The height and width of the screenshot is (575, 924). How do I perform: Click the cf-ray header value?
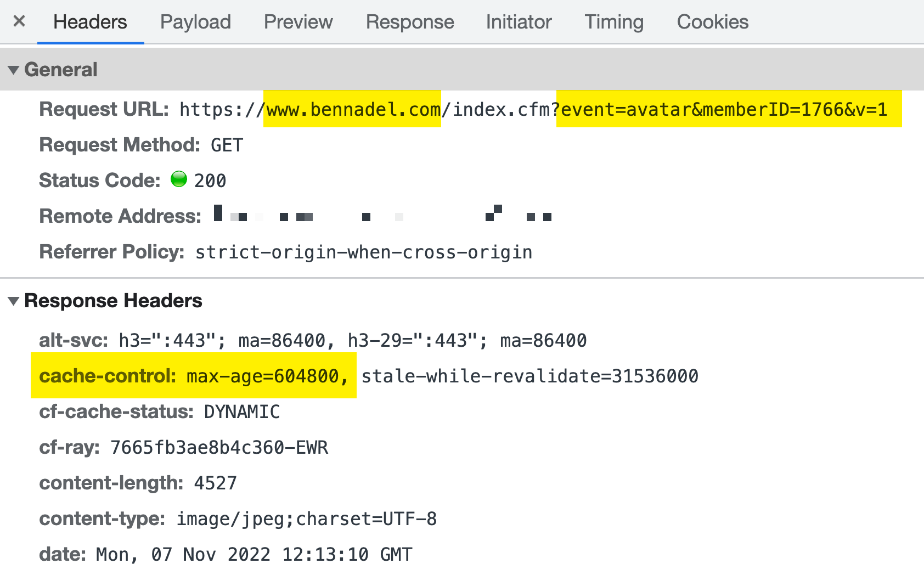point(219,448)
